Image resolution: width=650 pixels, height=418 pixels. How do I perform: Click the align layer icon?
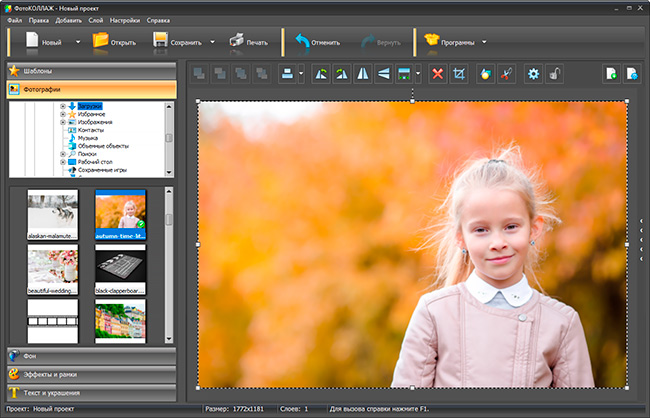click(x=287, y=74)
